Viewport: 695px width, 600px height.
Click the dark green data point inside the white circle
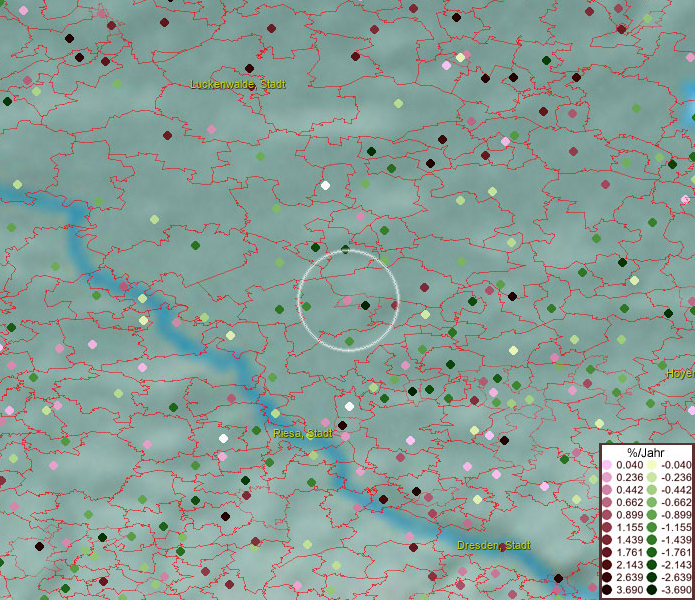[x=365, y=305]
